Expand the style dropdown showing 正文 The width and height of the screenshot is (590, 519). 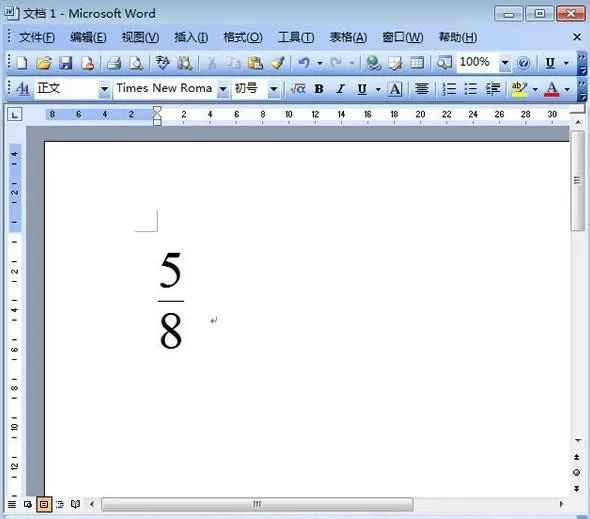pos(104,89)
